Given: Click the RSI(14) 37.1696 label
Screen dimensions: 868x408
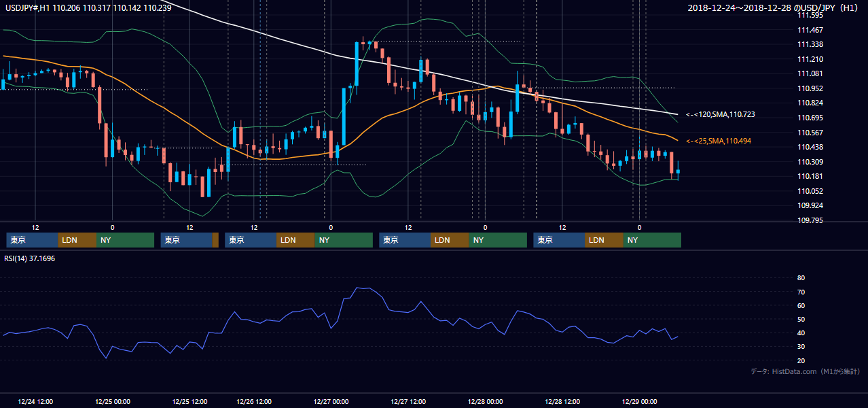Looking at the screenshot, I should (x=30, y=258).
